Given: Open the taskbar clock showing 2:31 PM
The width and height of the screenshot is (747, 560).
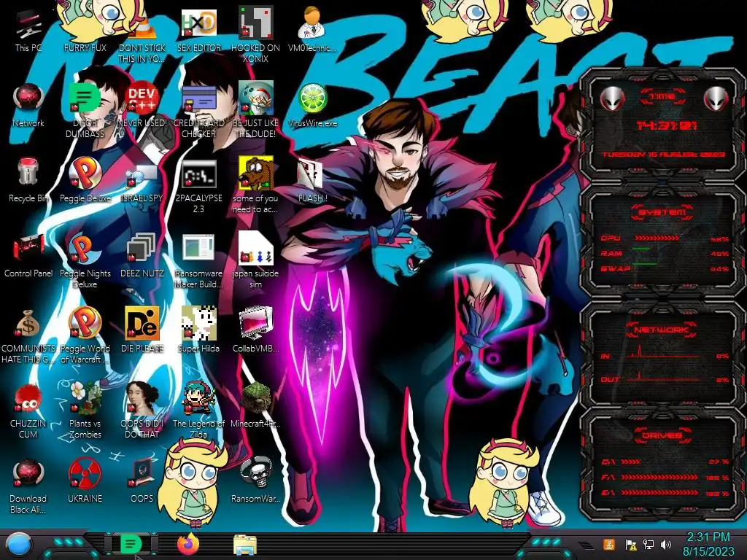Looking at the screenshot, I should point(708,544).
